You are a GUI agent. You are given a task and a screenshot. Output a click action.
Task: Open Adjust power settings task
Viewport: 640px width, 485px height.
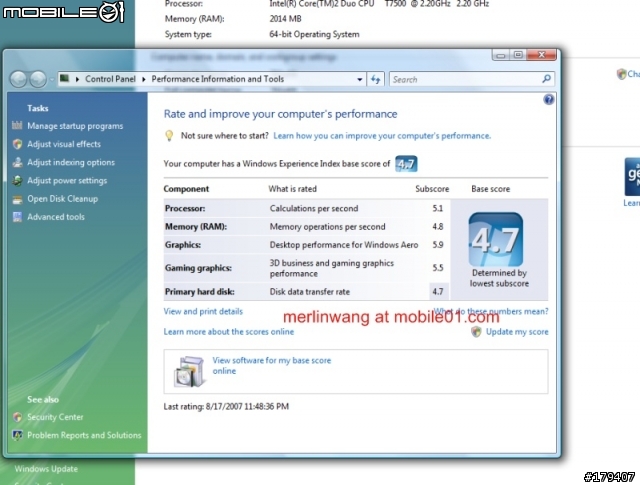67,180
